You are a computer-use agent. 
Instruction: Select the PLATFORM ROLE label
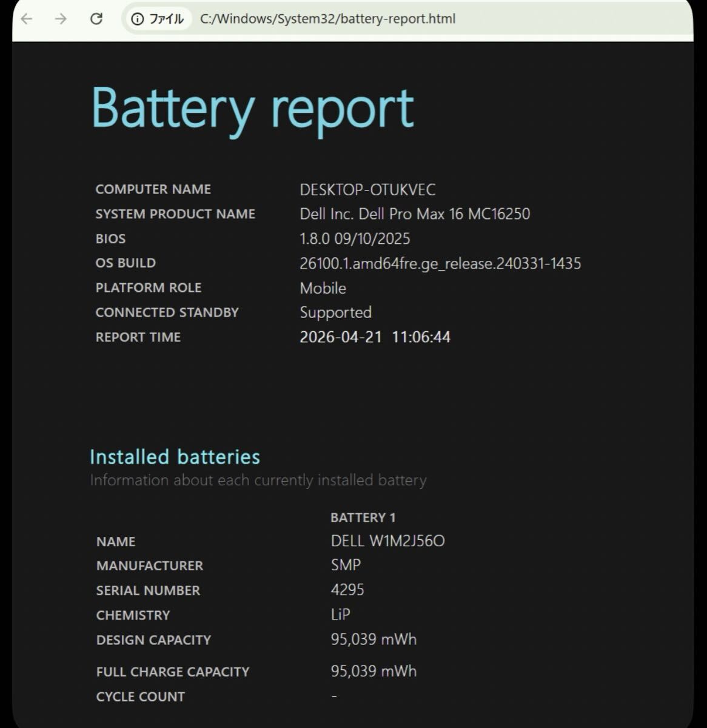tap(149, 288)
